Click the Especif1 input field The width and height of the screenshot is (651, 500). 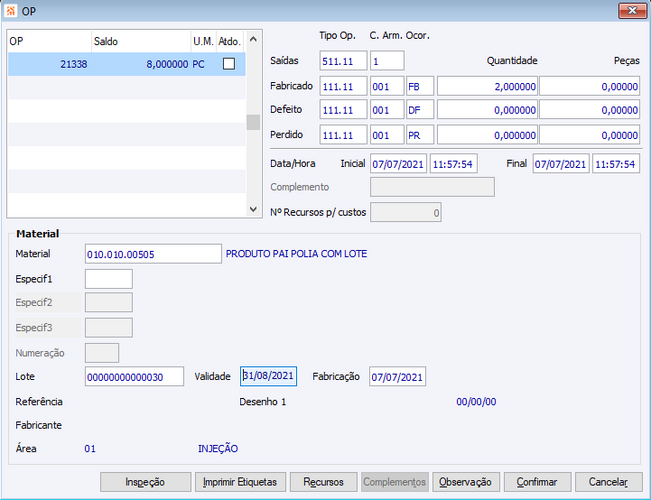(x=109, y=279)
